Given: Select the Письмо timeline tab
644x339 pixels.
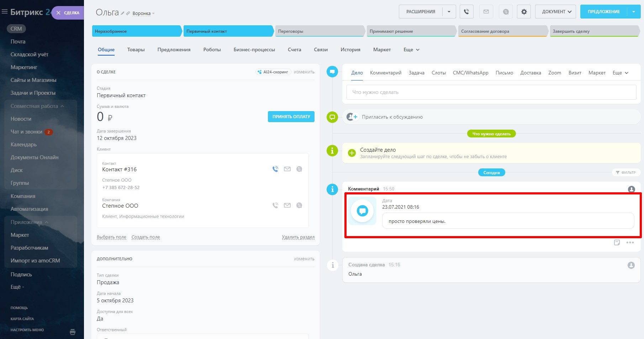Looking at the screenshot, I should (x=504, y=73).
